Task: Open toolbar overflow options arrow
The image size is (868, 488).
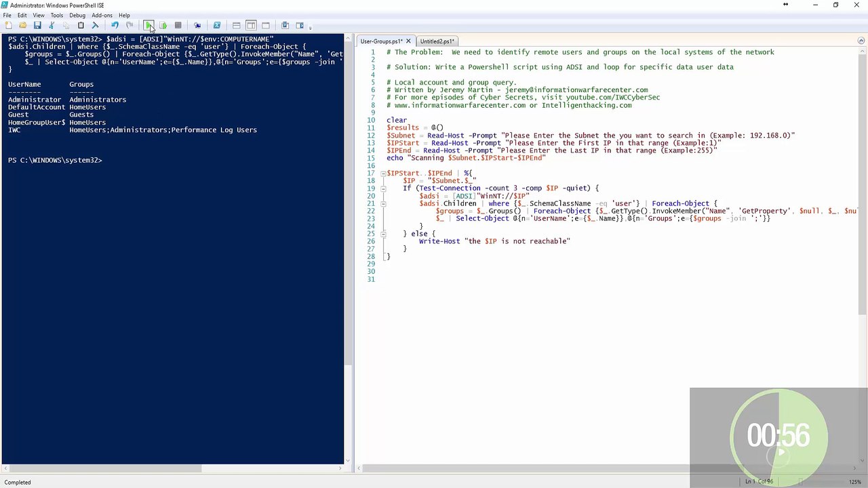Action: [x=311, y=27]
